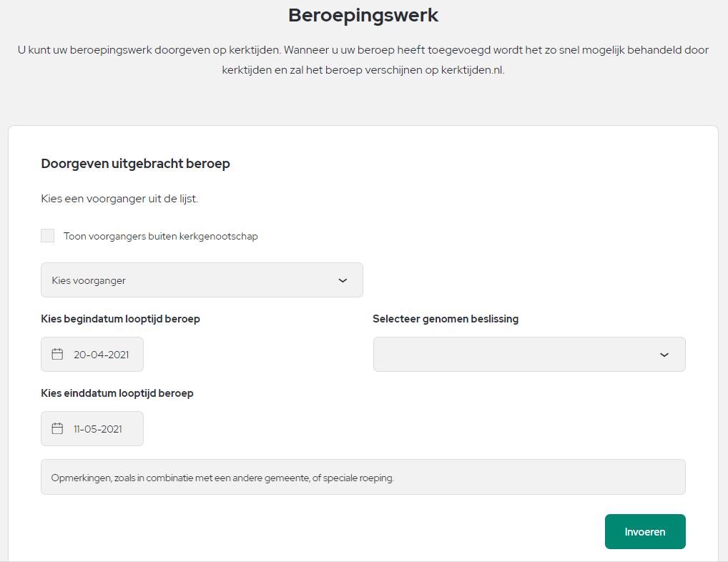This screenshot has width=728, height=562.
Task: Focus the Opmerkingen remarks text field
Action: pyautogui.click(x=363, y=477)
